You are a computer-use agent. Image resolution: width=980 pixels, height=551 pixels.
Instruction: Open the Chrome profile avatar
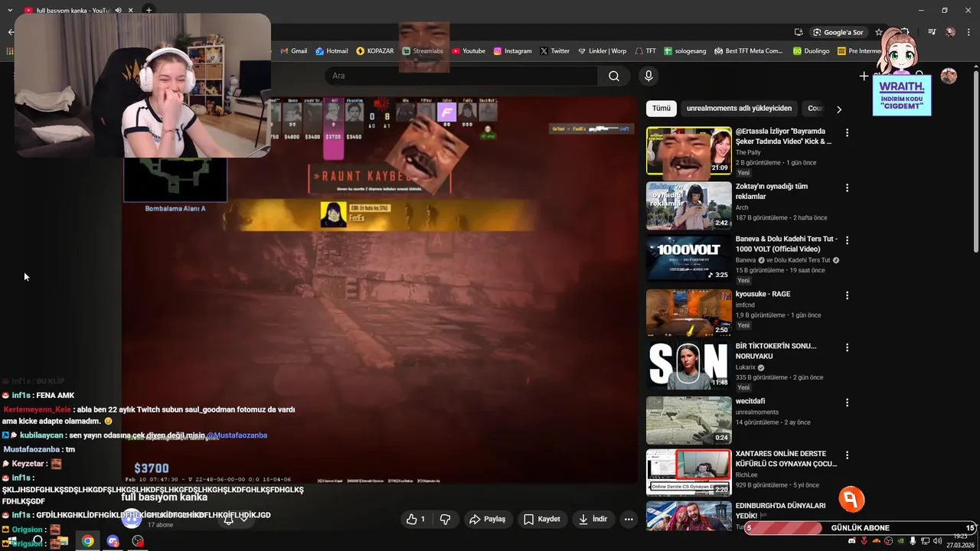click(x=950, y=32)
